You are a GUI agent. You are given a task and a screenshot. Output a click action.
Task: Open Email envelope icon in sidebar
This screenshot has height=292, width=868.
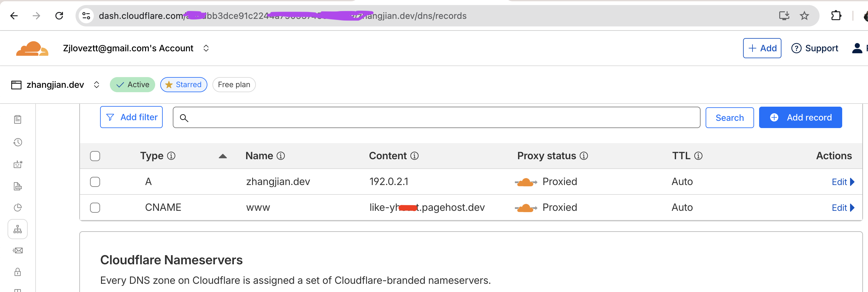click(x=18, y=250)
